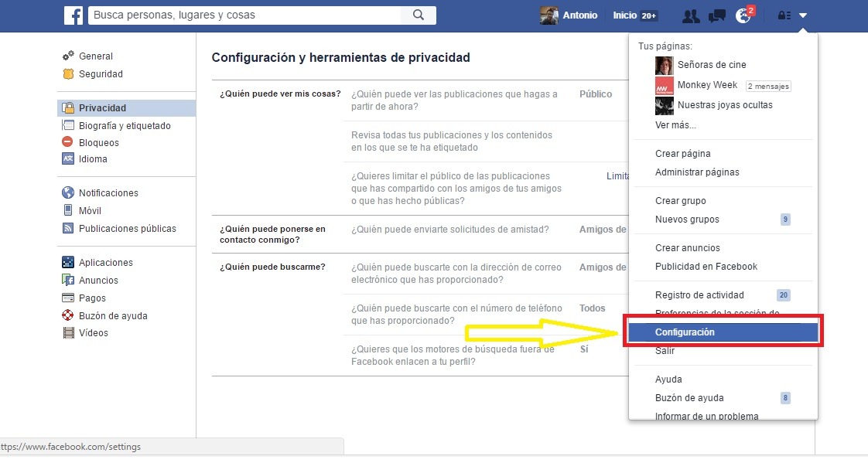The image size is (868, 463).
Task: Click the Facebook logo icon
Action: click(73, 15)
